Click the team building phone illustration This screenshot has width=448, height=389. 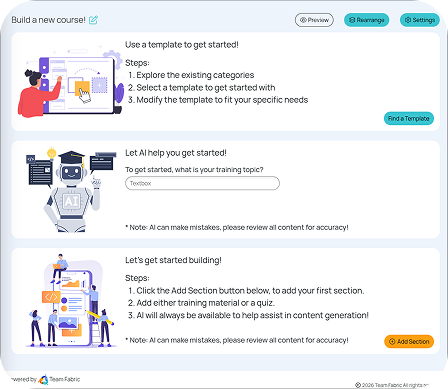tap(71, 300)
